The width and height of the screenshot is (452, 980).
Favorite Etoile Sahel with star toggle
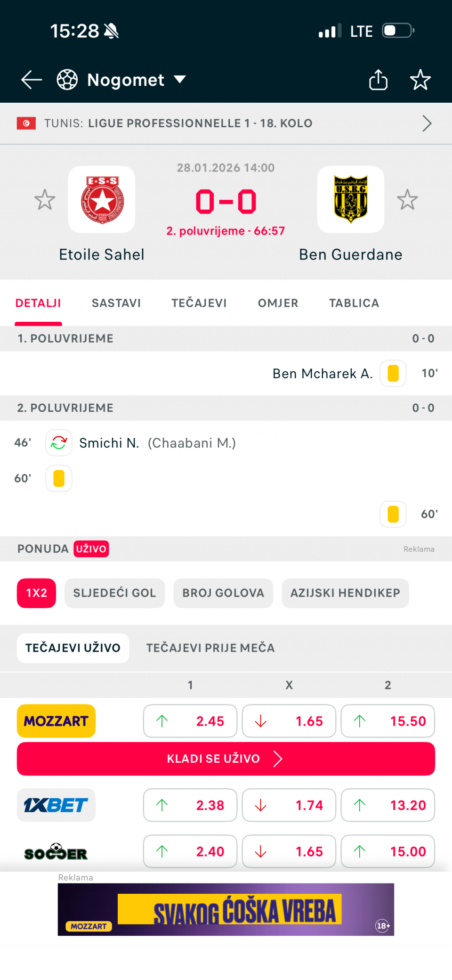coord(45,200)
